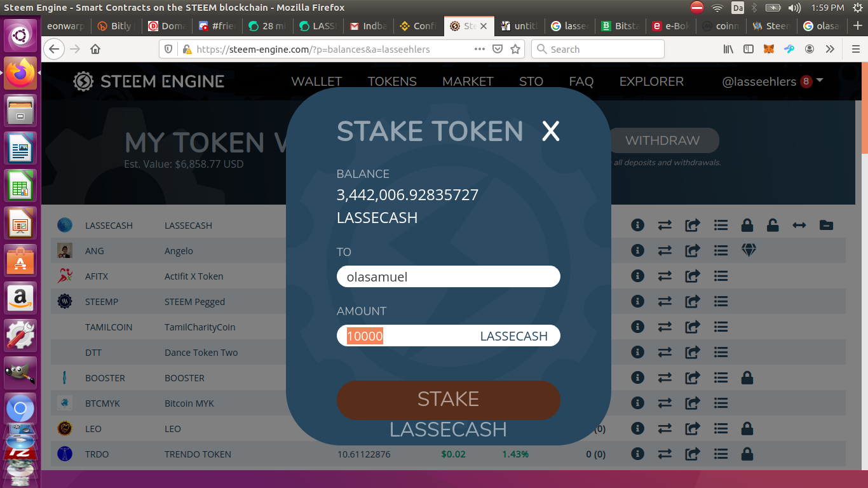
Task: Click the open lock unstake icon for LASSECASH
Action: pos(773,225)
